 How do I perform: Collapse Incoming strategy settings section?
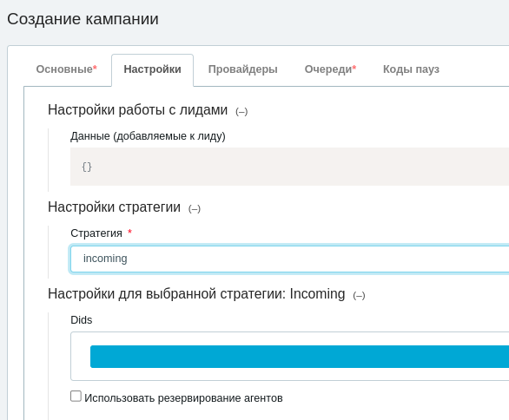coord(359,295)
